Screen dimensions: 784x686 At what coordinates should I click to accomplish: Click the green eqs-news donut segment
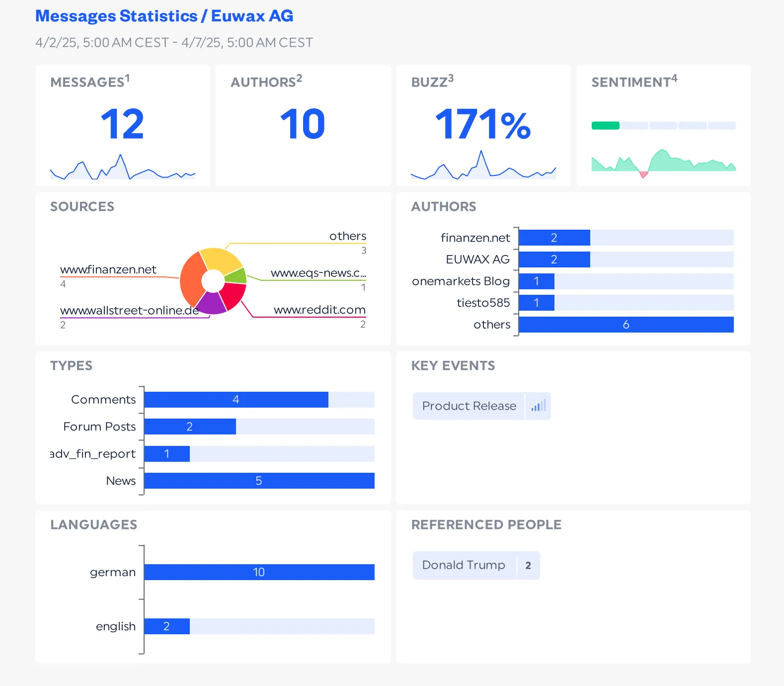tap(237, 275)
